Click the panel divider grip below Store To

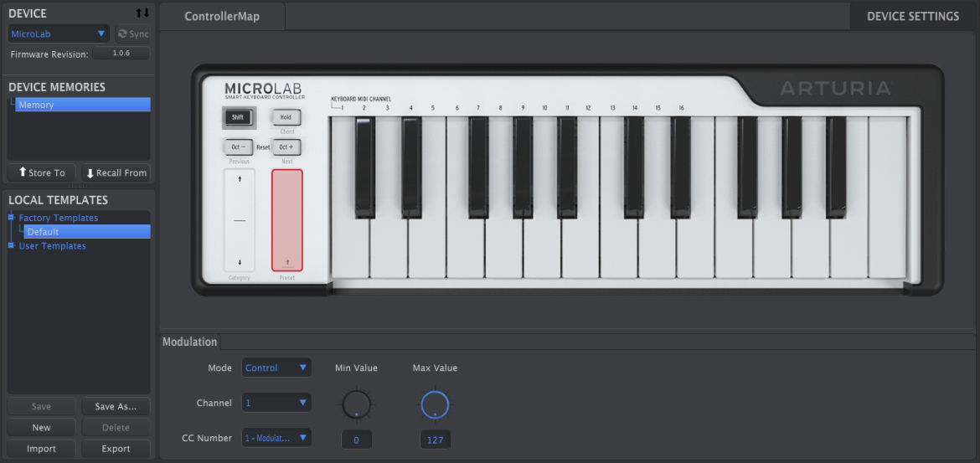pyautogui.click(x=78, y=186)
